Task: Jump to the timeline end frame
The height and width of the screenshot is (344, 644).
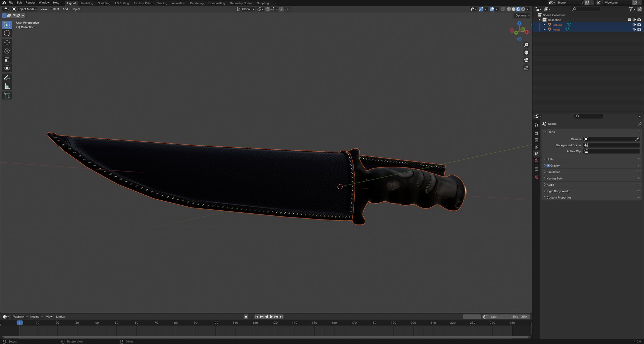Action: (281, 316)
